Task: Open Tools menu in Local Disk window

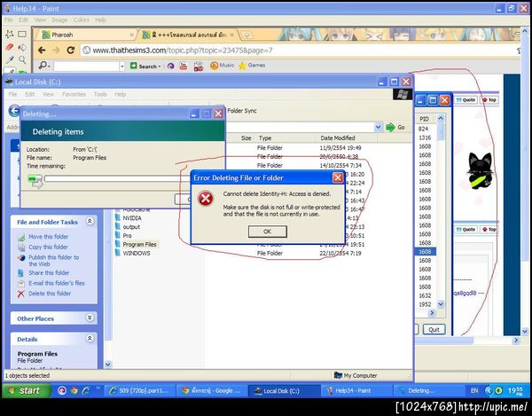Action: click(100, 94)
